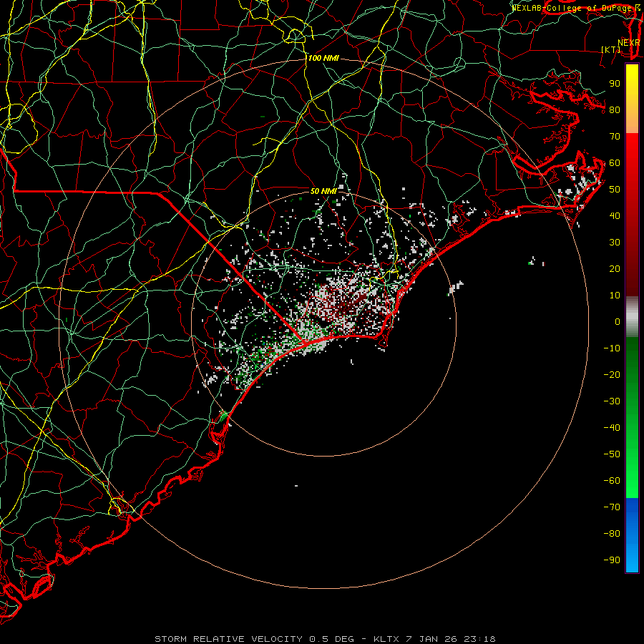This screenshot has width=644, height=644.
Task: Click the "23:18" timestamp text
Action: [x=479, y=639]
